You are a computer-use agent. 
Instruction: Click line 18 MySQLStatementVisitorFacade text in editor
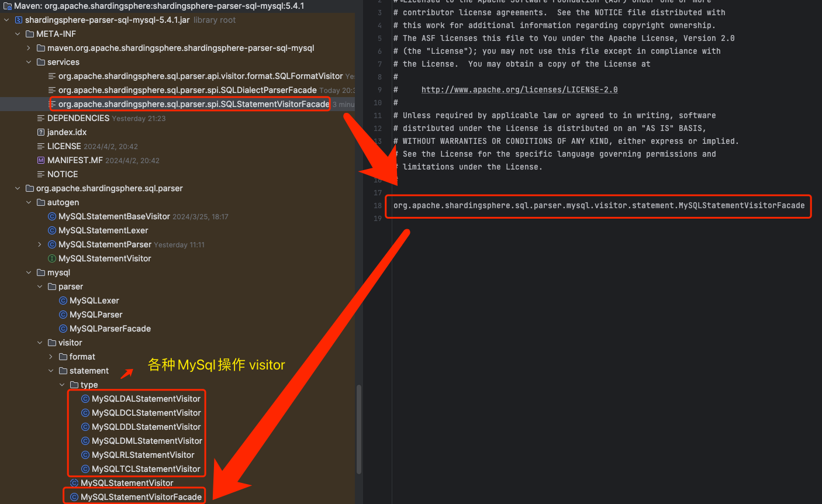[599, 205]
